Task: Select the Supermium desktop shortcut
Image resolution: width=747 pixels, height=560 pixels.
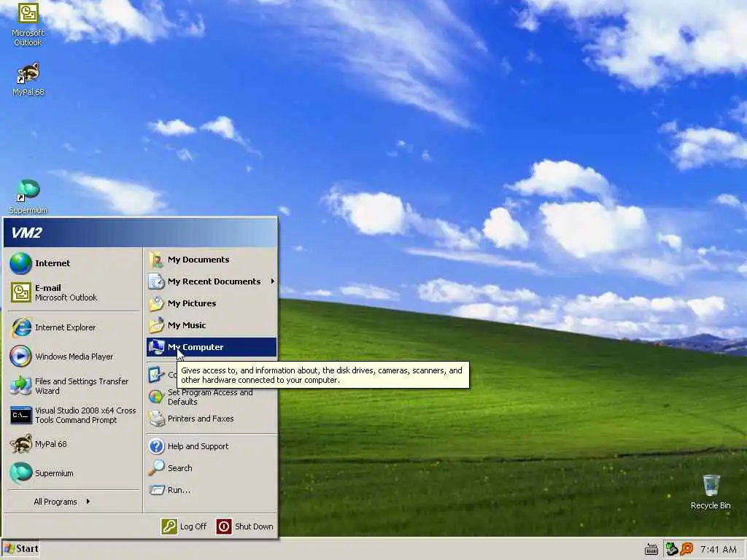Action: pos(28,197)
